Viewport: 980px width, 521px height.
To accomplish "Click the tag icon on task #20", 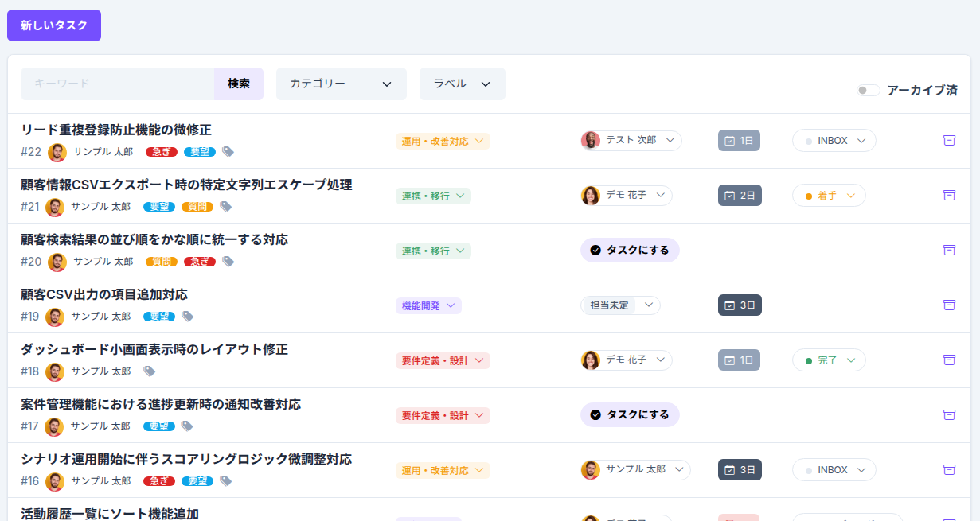I will click(228, 261).
